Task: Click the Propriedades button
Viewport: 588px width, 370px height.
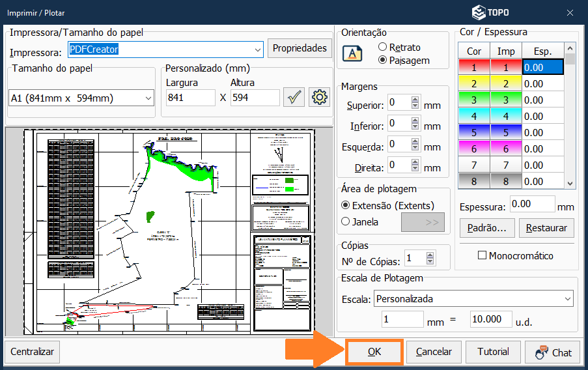Action: tap(300, 48)
